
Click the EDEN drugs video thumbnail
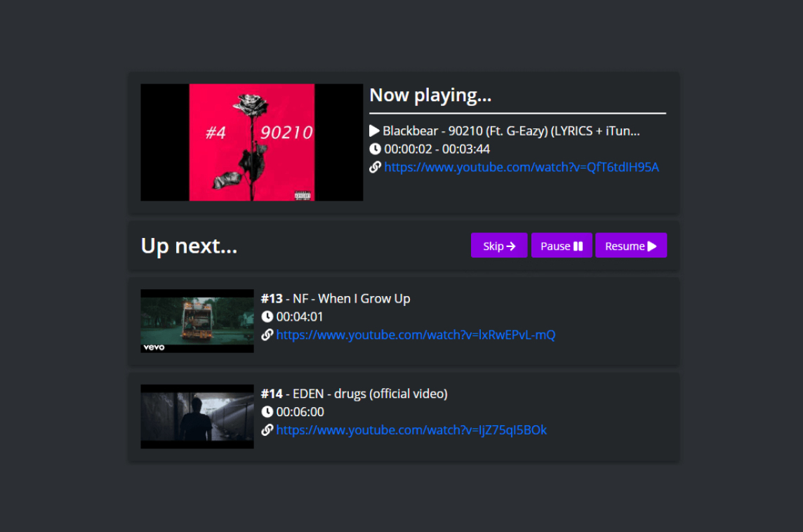[197, 416]
